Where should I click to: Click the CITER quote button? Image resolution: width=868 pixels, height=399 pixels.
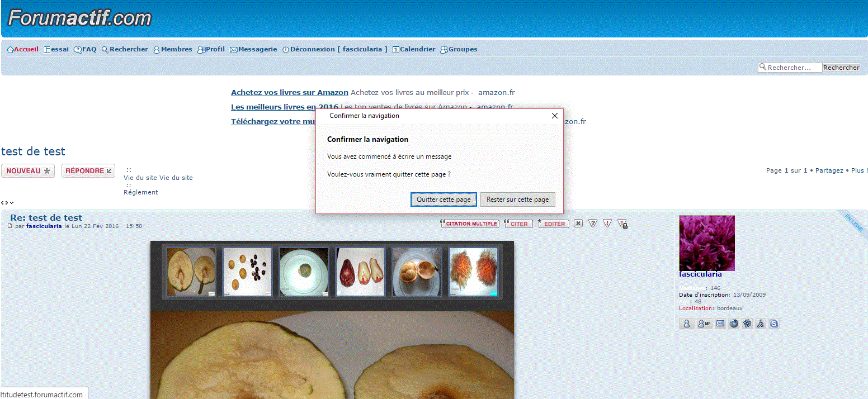[x=518, y=224]
